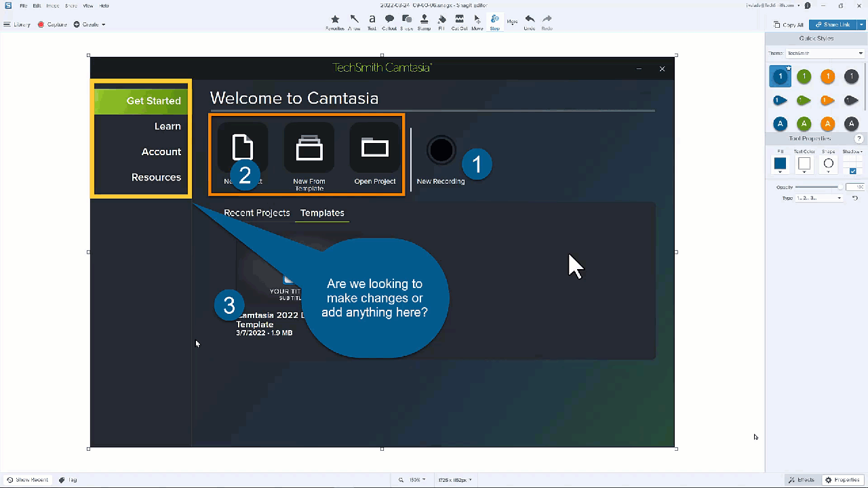The image size is (868, 488).
Task: Click New Recording in Camtasia image
Action: 441,161
